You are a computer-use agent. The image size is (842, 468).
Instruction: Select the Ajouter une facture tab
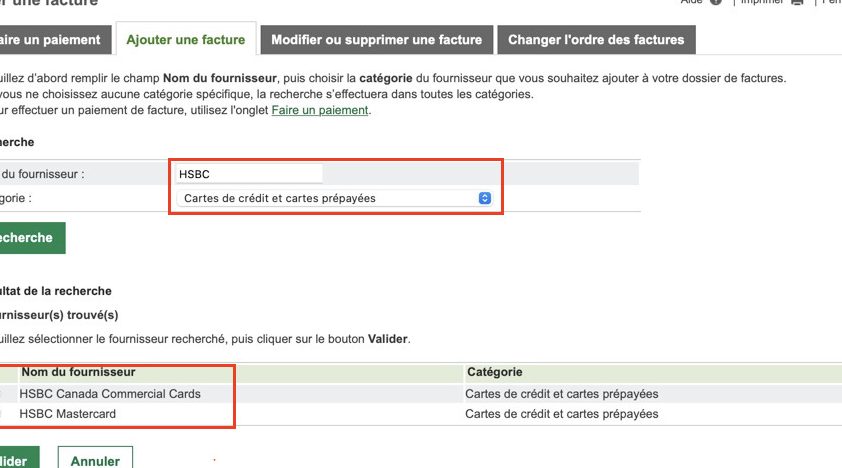coord(185,40)
